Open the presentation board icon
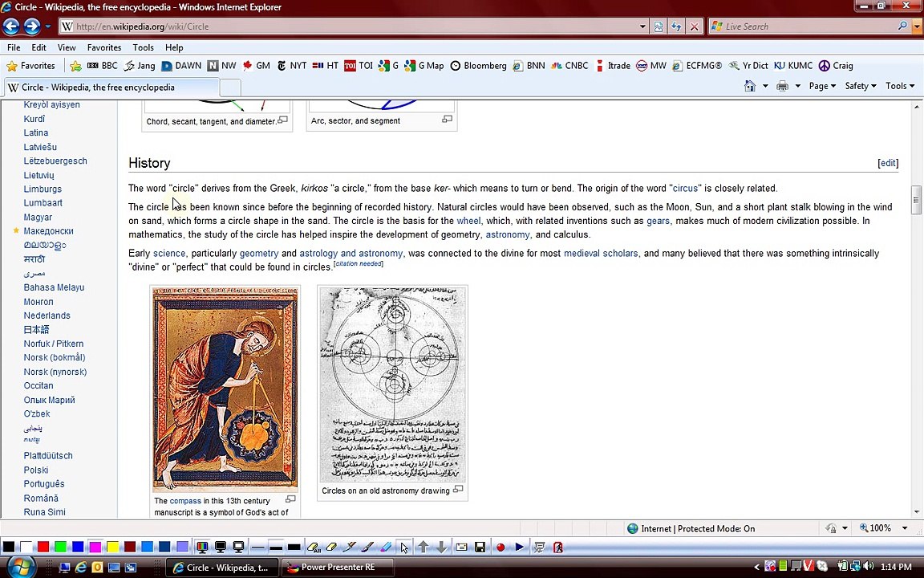Screen dimensions: 924x578 pos(539,547)
